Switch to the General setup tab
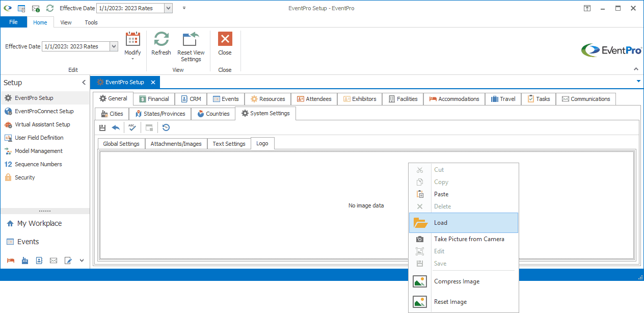 [113, 98]
